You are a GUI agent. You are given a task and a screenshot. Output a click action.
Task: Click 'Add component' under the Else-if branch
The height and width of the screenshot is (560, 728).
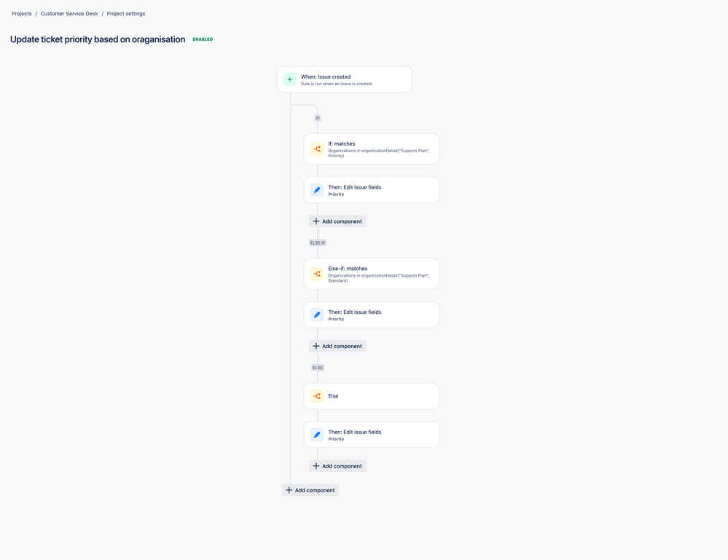[337, 346]
